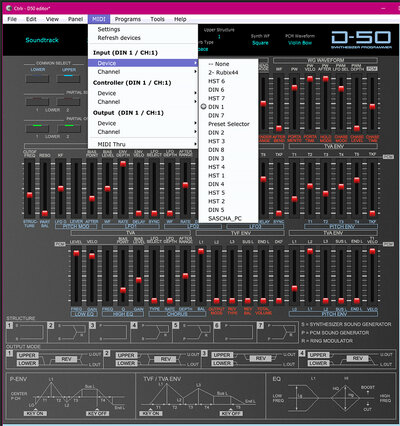Click the 'Square' Synth WF value
Screen dimensions: 400x426
[x=260, y=43]
